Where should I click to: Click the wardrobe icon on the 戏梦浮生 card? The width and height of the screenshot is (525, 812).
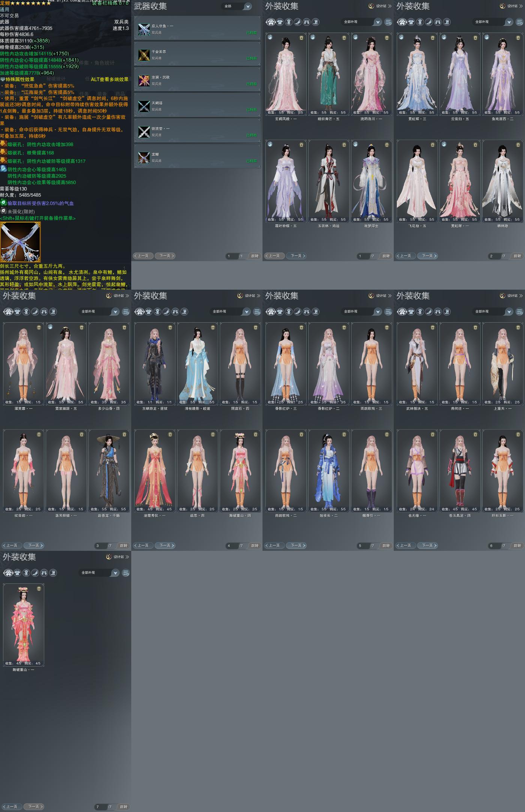pos(355,145)
